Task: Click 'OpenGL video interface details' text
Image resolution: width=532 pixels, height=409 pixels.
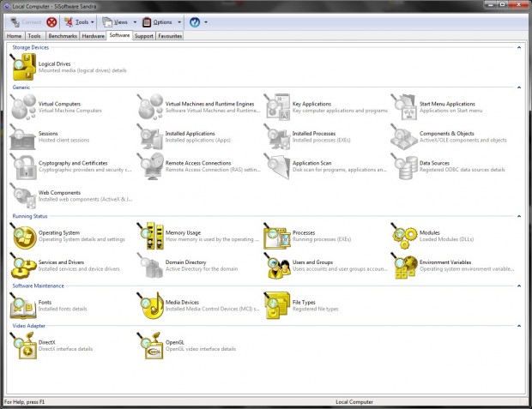Action: tap(201, 349)
